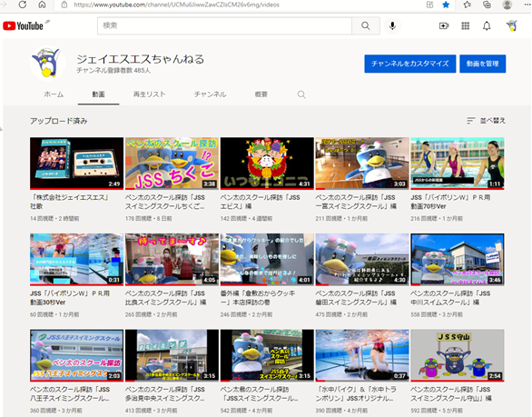Open title JSS「バイポリンW」PR用動画70秒Ver

450,202
